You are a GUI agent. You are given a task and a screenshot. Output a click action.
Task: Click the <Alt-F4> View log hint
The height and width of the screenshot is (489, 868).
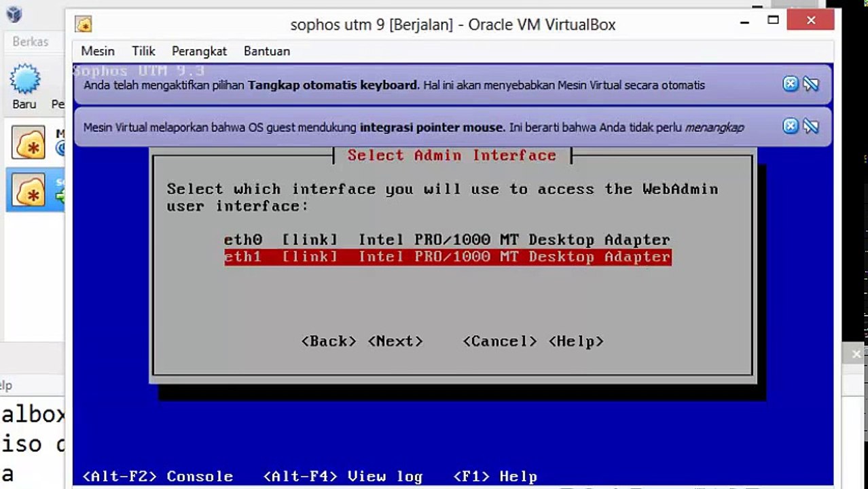[x=343, y=476]
